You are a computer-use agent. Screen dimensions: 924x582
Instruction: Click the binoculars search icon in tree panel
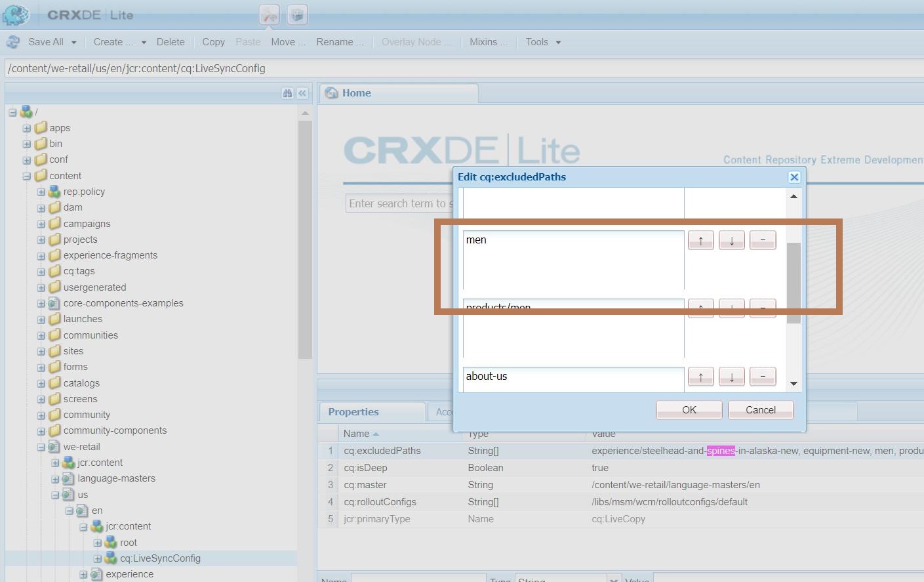[x=287, y=93]
